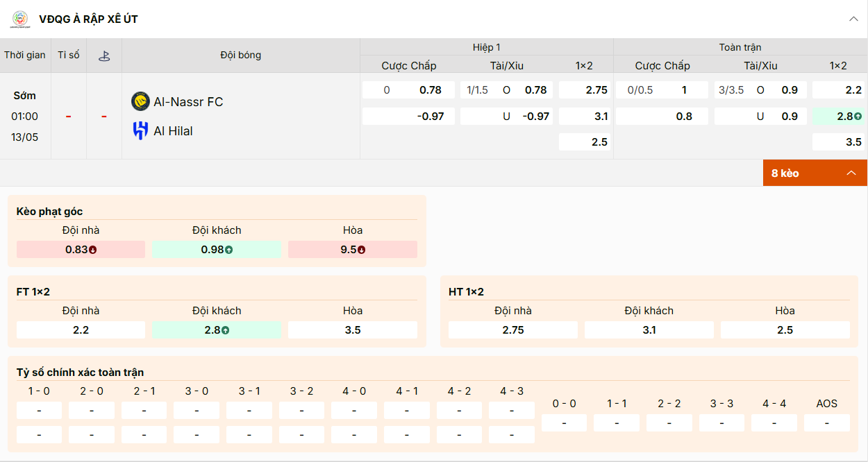Viewport: 868px width, 462px height.
Task: Select the odds cell under AOS
Action: 827,423
